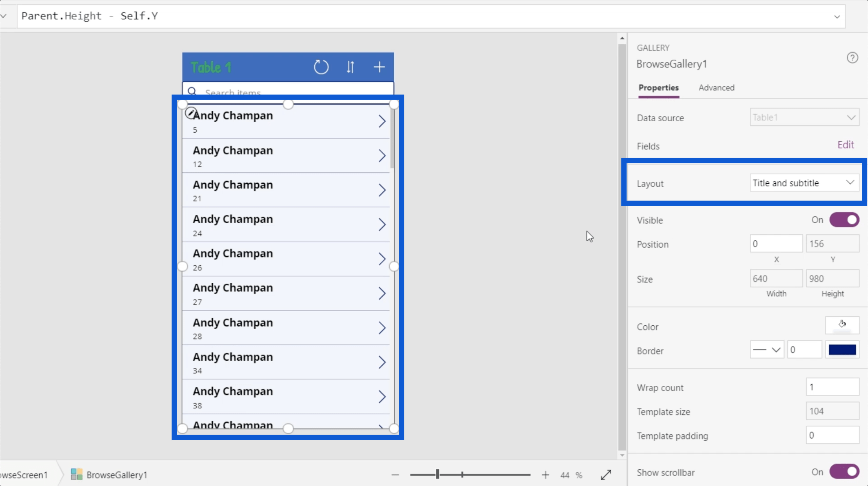Click the Template size field
868x486 pixels.
832,411
